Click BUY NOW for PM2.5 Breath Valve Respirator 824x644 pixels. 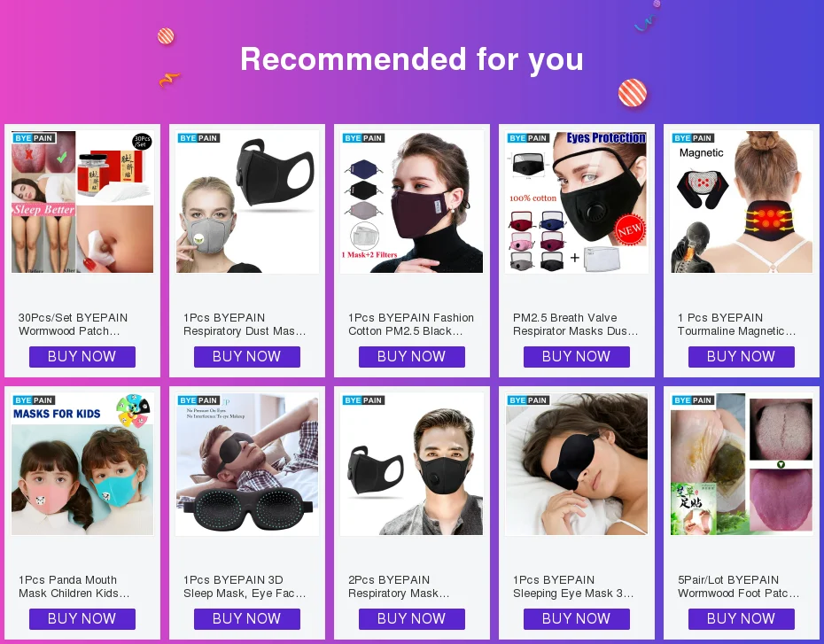(577, 357)
